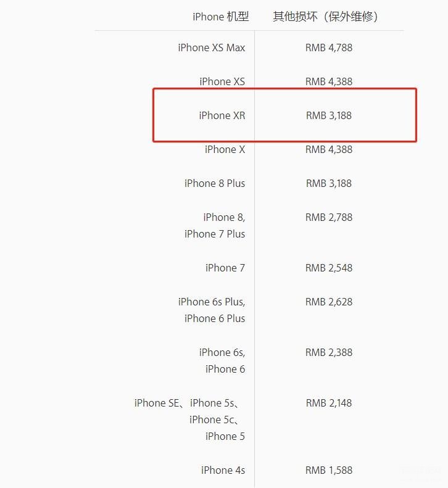Select the iPhone 7 Plus text
448x488 pixels.
pos(215,234)
